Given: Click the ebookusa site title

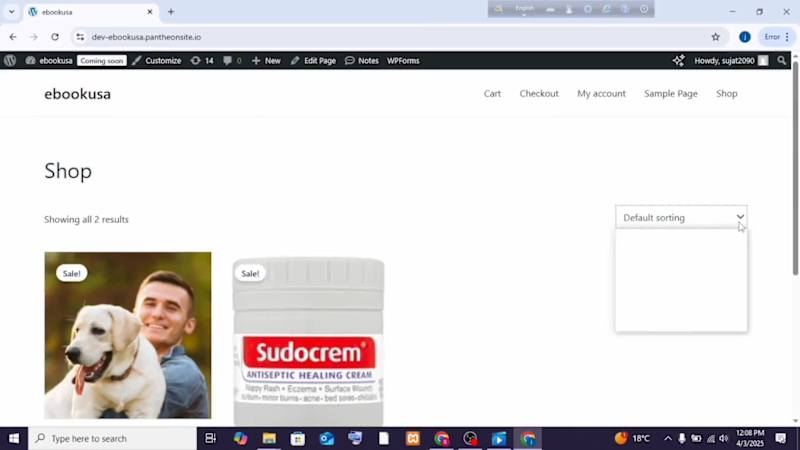Looking at the screenshot, I should click(x=78, y=94).
